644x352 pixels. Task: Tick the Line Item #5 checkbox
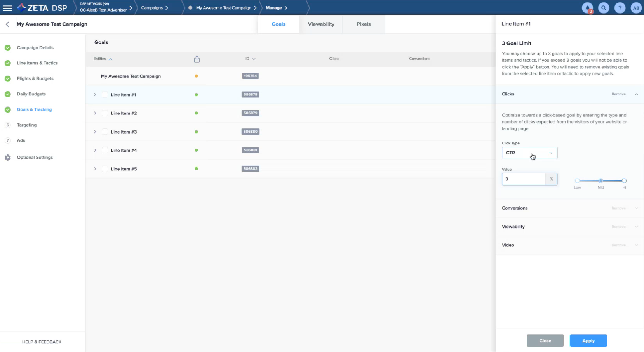104,169
